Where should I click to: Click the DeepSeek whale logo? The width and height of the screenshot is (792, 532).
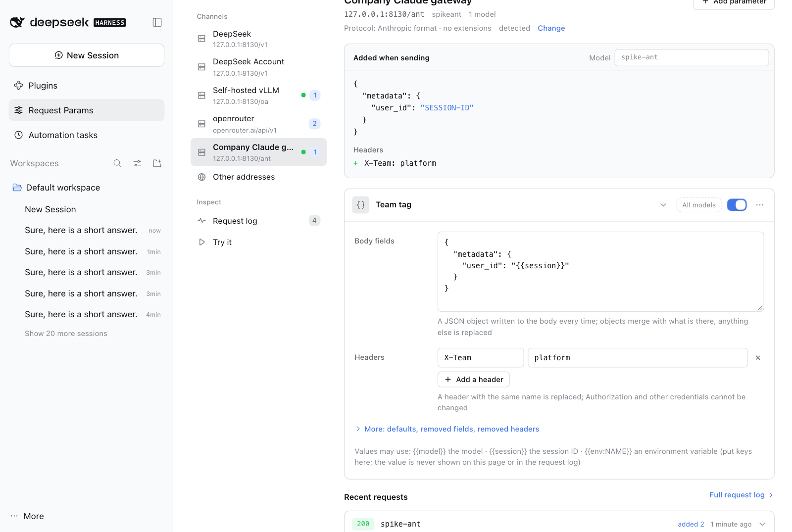(x=17, y=22)
